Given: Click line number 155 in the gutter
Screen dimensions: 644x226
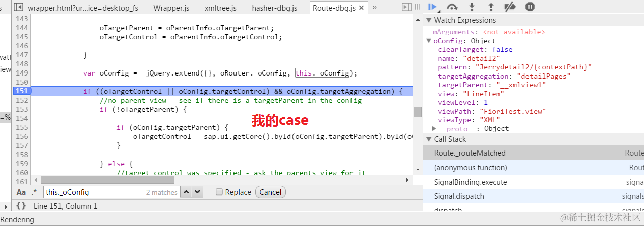Looking at the screenshot, I should point(22,127).
